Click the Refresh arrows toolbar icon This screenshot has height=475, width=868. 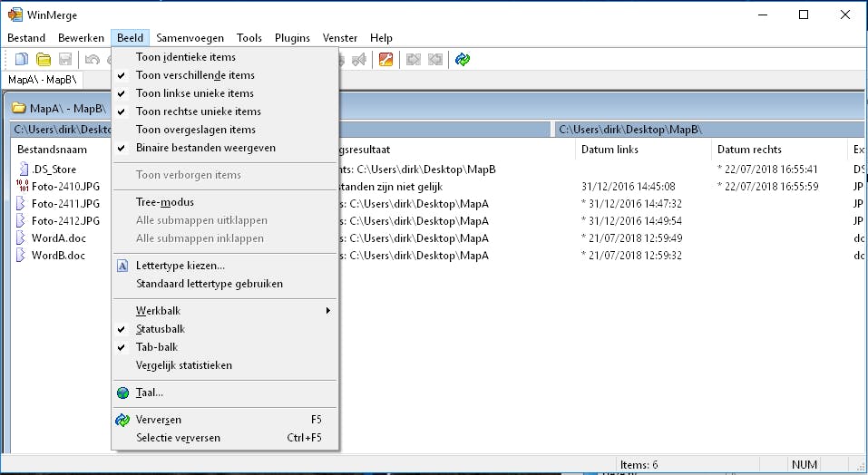click(x=463, y=59)
